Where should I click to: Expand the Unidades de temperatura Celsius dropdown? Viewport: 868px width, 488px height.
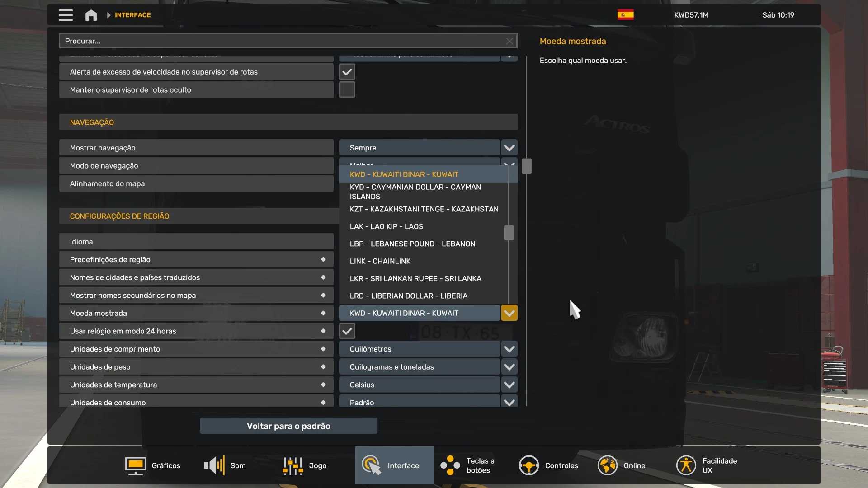pyautogui.click(x=509, y=385)
